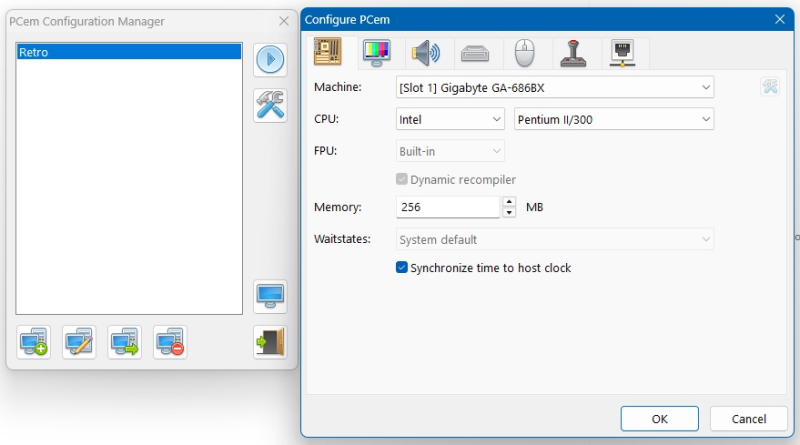Open the CPU model dropdown showing Pentium II/300

[x=614, y=119]
